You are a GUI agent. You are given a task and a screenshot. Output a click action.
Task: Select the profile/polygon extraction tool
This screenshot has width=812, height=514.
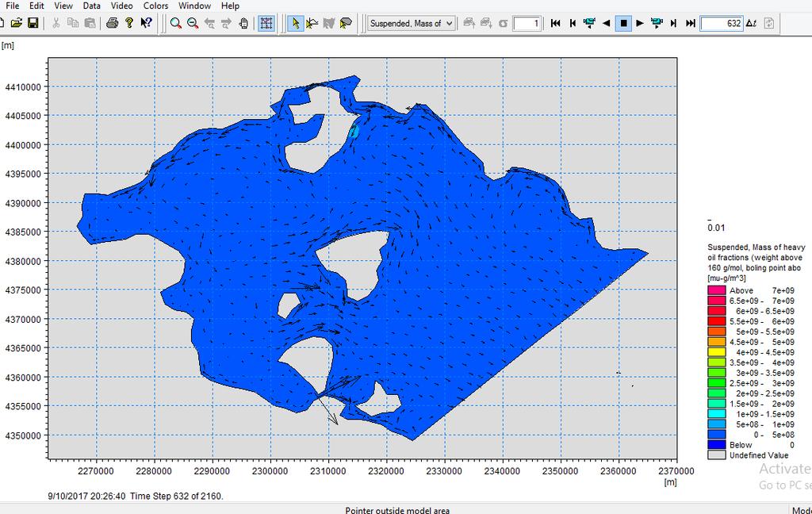click(346, 23)
